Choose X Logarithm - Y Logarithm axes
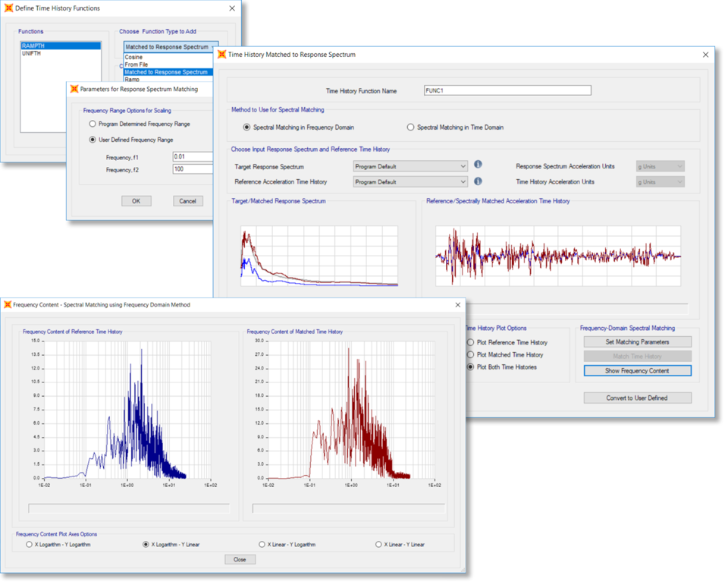 (x=30, y=544)
